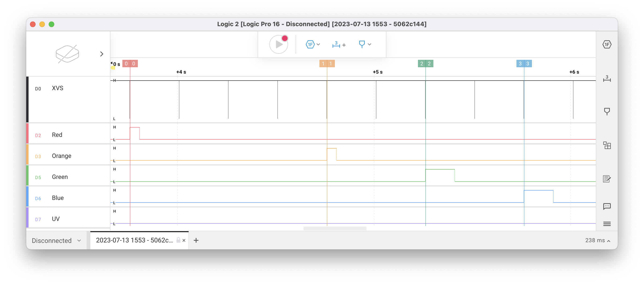The image size is (644, 284).
Task: Start capture with the play button
Action: point(278,44)
